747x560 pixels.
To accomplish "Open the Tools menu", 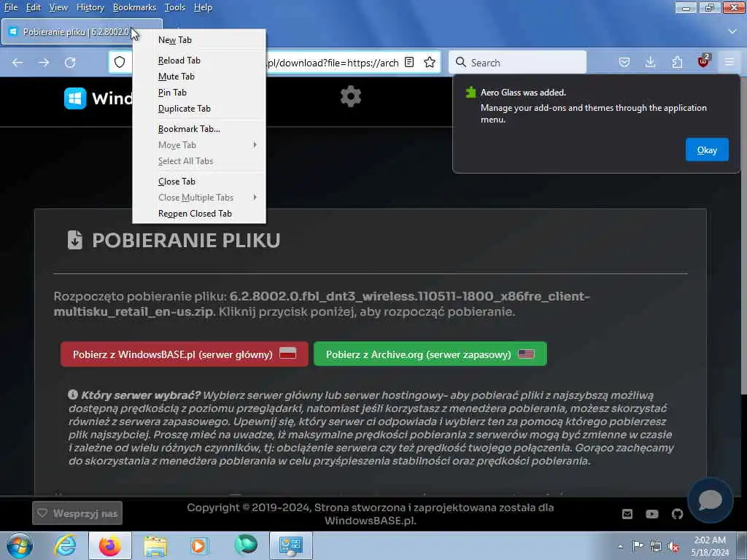I will pyautogui.click(x=175, y=7).
